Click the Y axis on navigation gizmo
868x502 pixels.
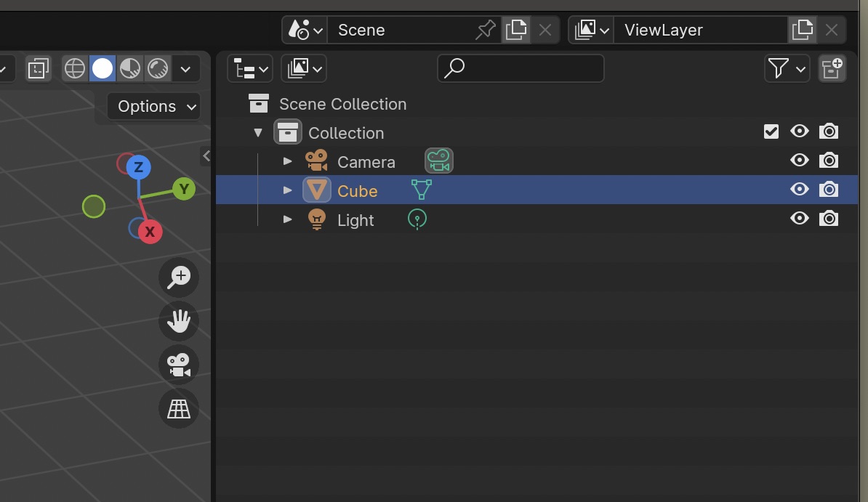pyautogui.click(x=184, y=190)
